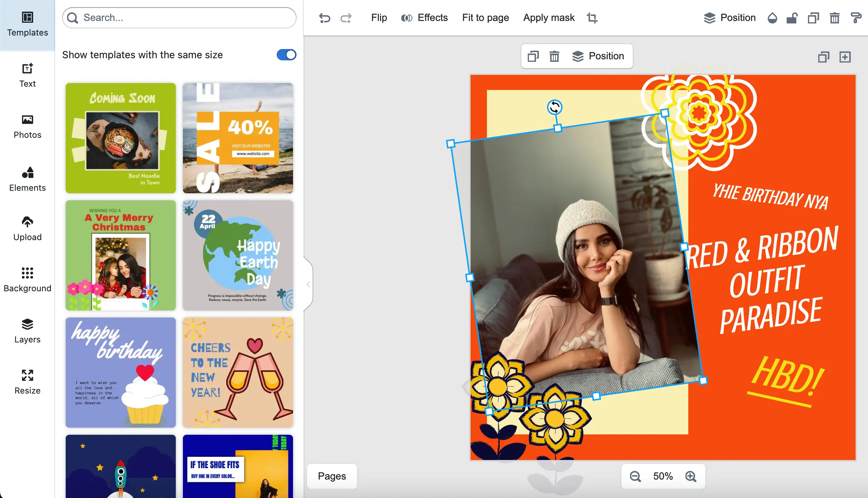The image size is (868, 498).
Task: Click the Apply mask button
Action: point(549,18)
